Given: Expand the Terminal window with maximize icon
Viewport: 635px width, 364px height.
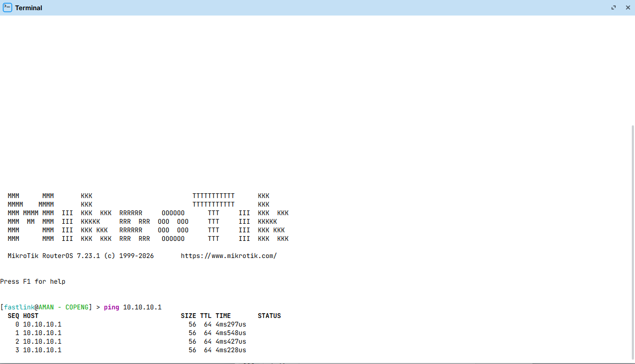Looking at the screenshot, I should (x=614, y=7).
